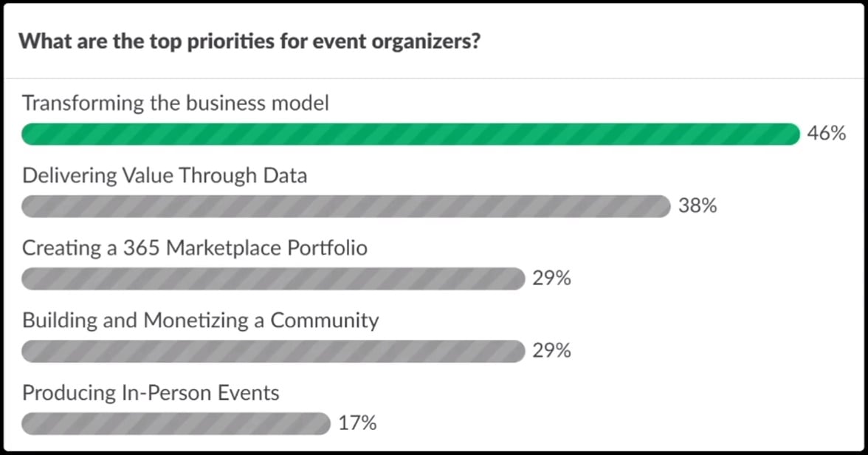Image resolution: width=868 pixels, height=455 pixels.
Task: Select 'Delivering Value Through Data' option label
Action: [165, 176]
